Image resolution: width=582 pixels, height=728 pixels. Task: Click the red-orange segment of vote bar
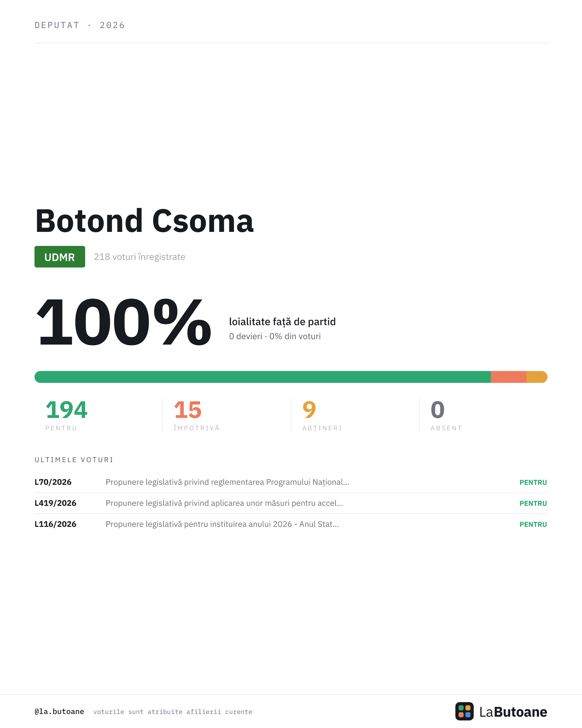pyautogui.click(x=508, y=377)
